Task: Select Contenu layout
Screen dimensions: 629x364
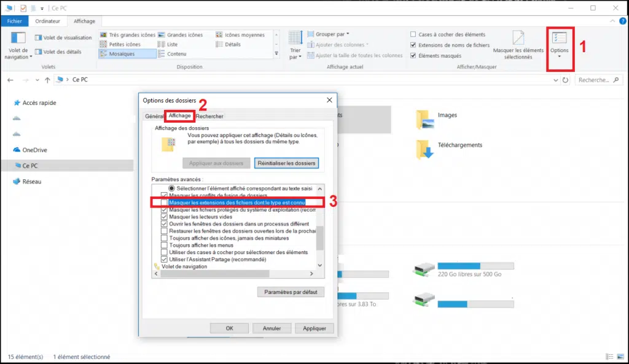Action: click(x=172, y=54)
